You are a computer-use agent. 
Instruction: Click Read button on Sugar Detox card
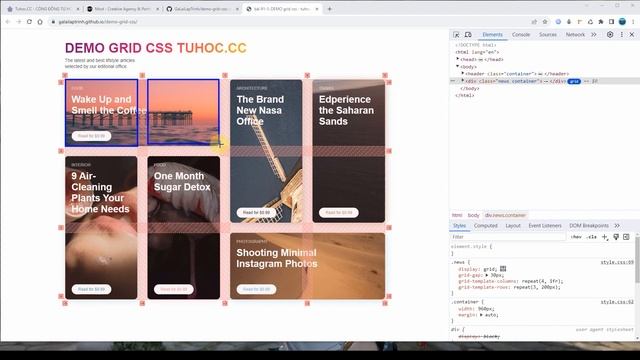174,289
